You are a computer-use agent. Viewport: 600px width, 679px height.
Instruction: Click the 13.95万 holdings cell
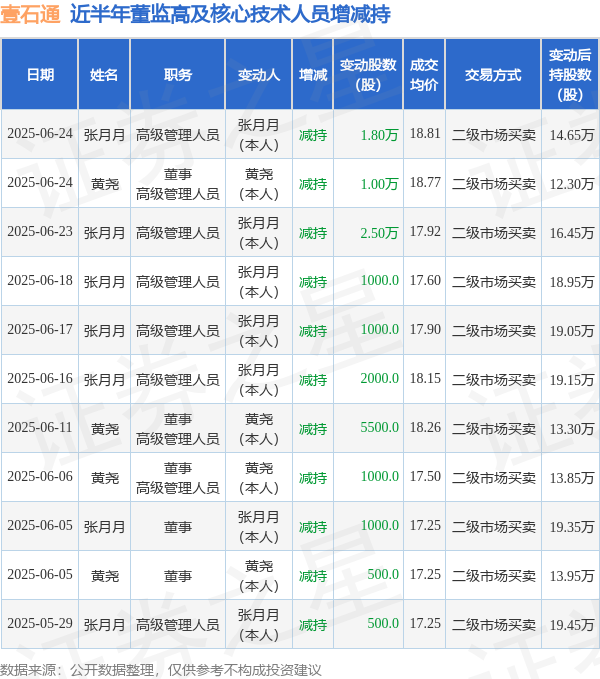point(571,576)
